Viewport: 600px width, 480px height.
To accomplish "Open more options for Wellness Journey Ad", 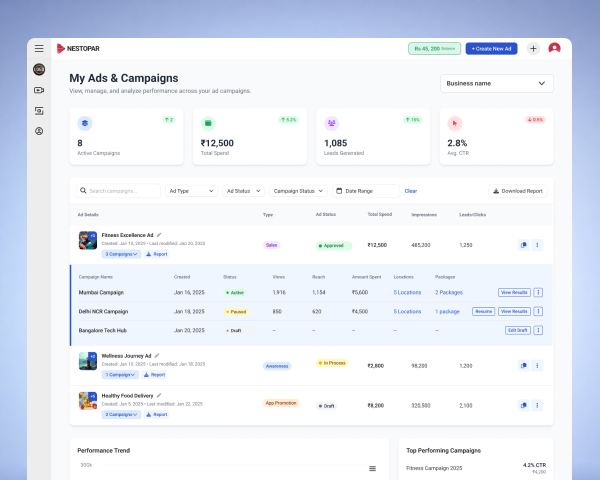I will [537, 366].
